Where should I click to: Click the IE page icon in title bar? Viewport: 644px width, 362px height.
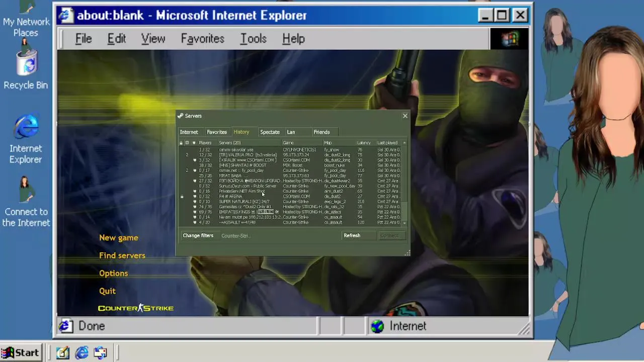(x=65, y=16)
